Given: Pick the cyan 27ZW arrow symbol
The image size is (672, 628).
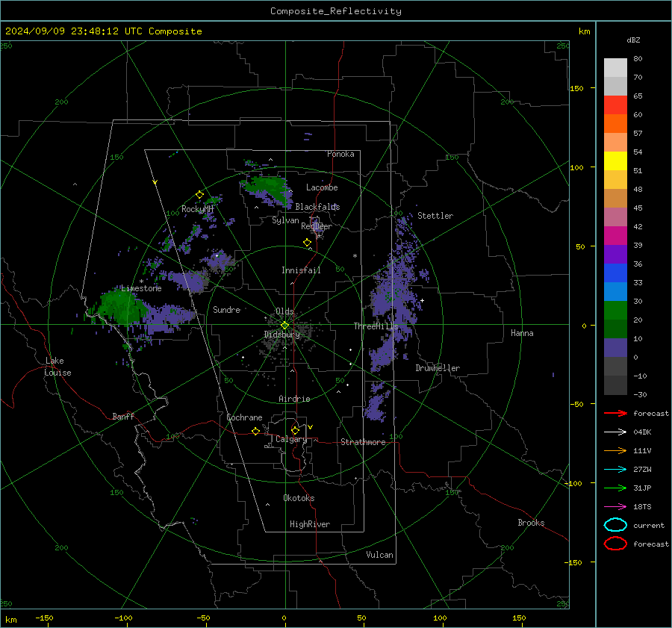Looking at the screenshot, I should coord(615,470).
